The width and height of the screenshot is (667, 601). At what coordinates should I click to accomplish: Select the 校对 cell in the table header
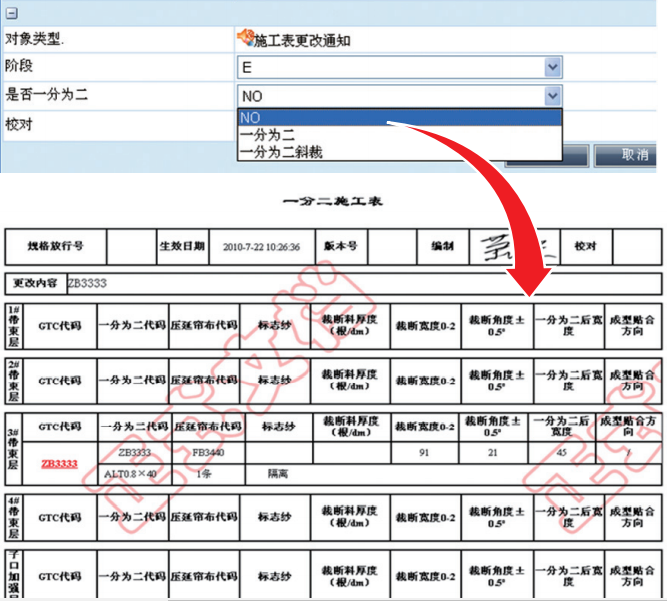(x=586, y=246)
